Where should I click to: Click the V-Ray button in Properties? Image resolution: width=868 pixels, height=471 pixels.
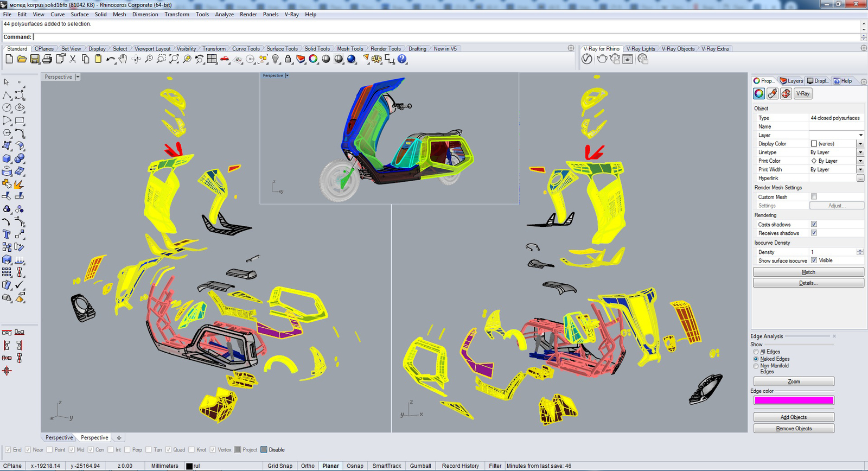(803, 93)
